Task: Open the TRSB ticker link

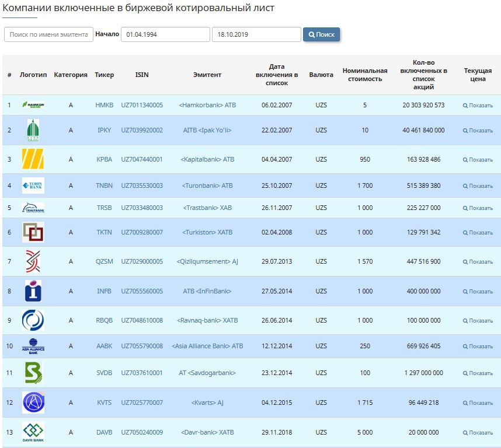Action: pyautogui.click(x=104, y=208)
